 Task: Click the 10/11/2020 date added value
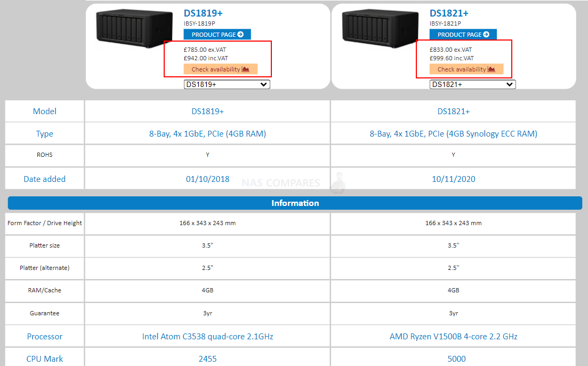[x=453, y=179]
